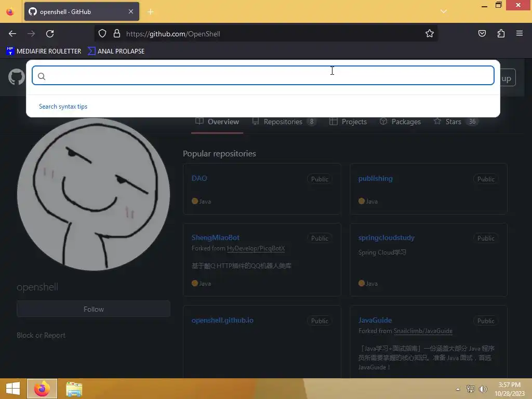The height and width of the screenshot is (399, 532).
Task: Open the Block or Report link
Action: pos(41,335)
